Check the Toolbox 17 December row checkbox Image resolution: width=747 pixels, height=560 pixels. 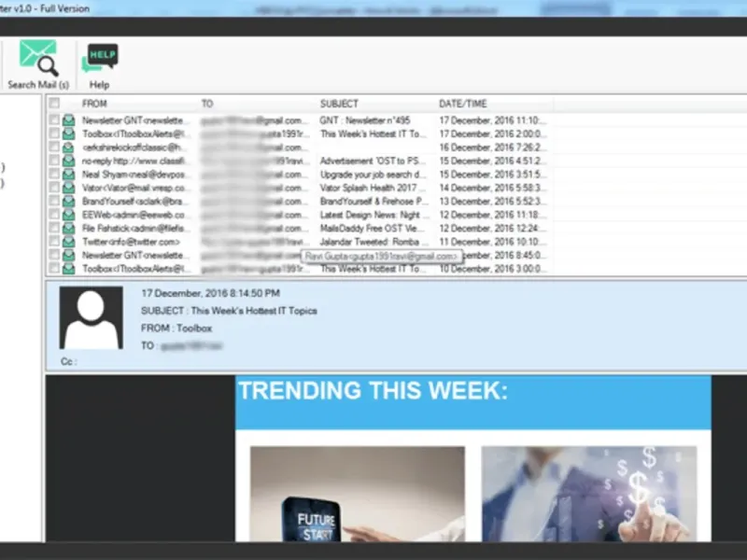pyautogui.click(x=54, y=133)
